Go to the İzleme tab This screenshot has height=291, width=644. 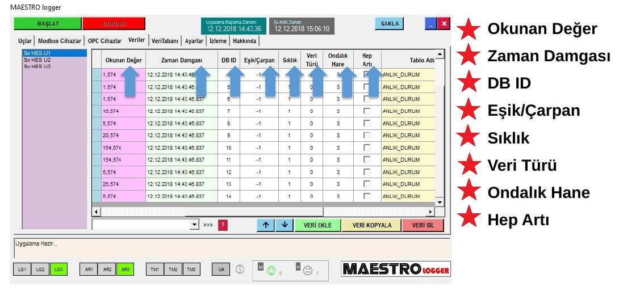click(x=218, y=41)
